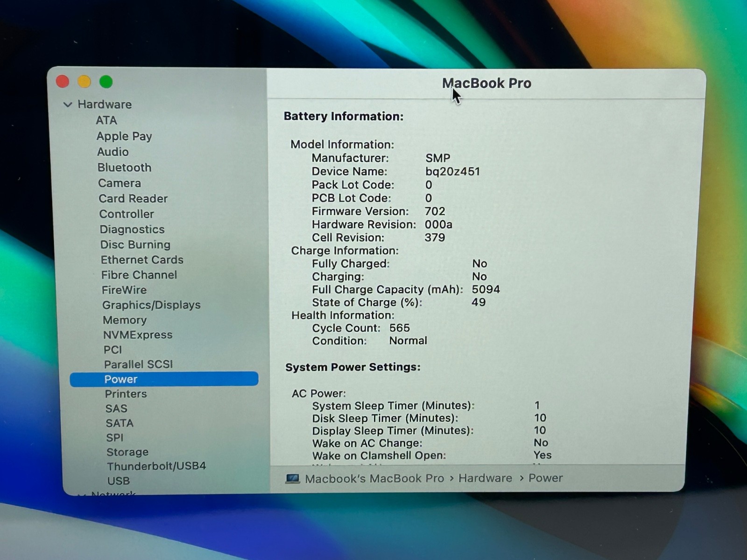Click the Condition value Normal
Screen dimensions: 747x560
click(x=408, y=341)
